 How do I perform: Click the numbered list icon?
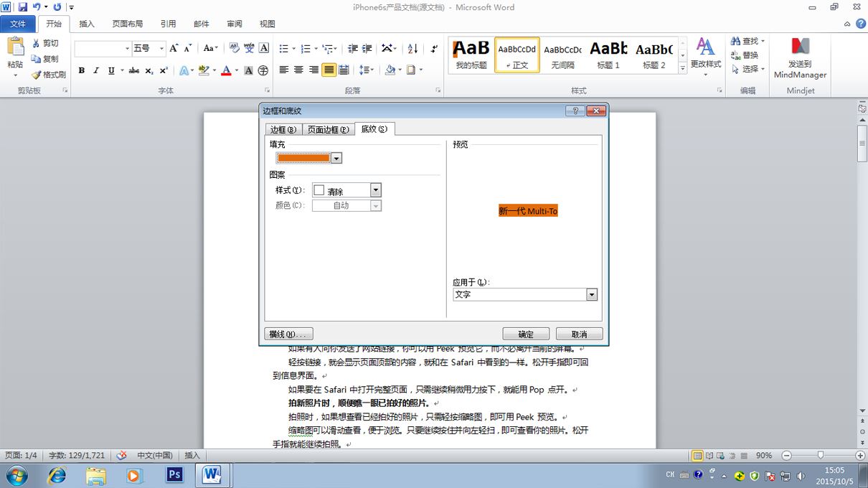tap(306, 48)
